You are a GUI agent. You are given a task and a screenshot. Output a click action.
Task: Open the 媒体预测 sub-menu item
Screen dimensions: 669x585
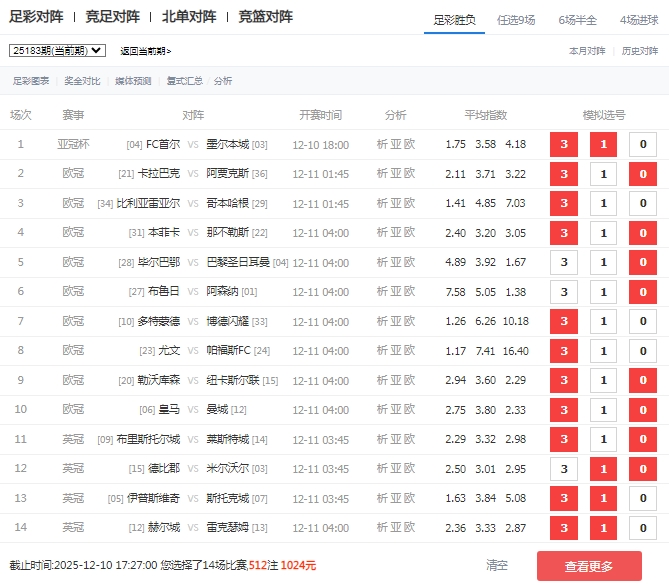click(x=133, y=81)
